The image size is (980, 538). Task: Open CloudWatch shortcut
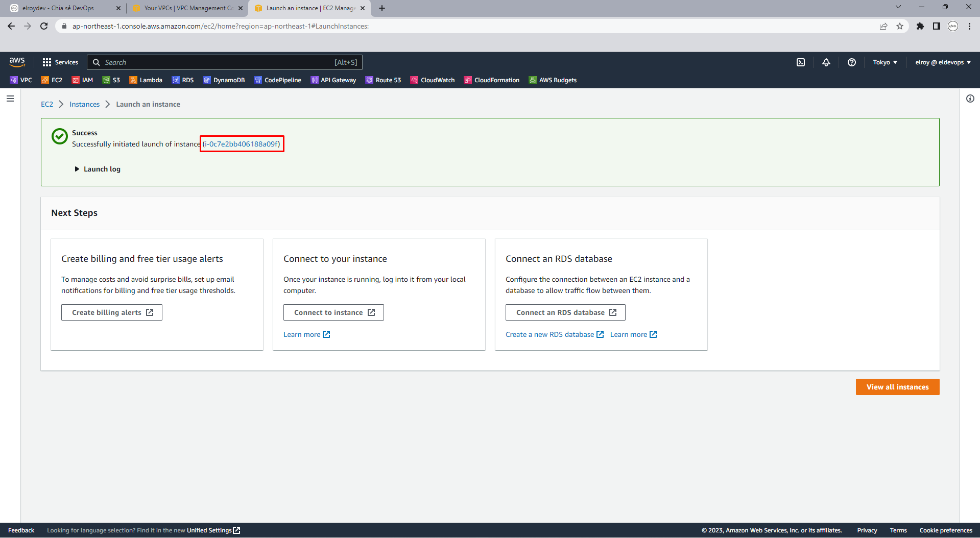pyautogui.click(x=433, y=80)
